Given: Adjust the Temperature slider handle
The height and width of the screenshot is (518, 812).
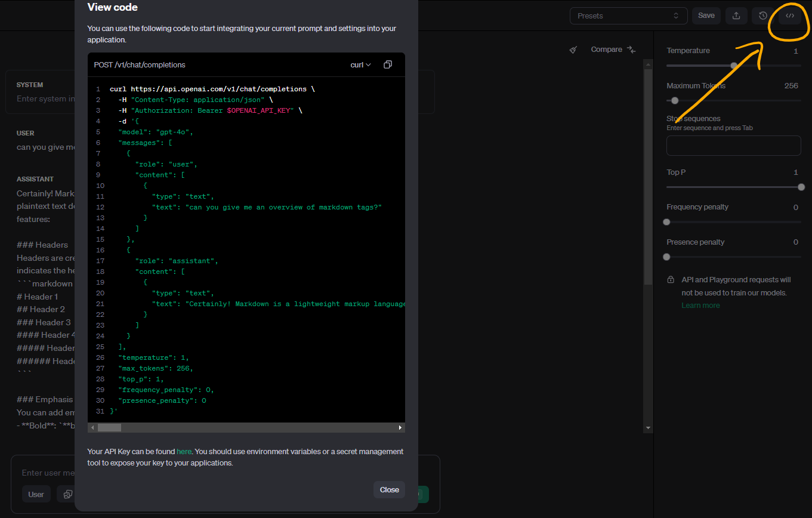Looking at the screenshot, I should pyautogui.click(x=734, y=66).
